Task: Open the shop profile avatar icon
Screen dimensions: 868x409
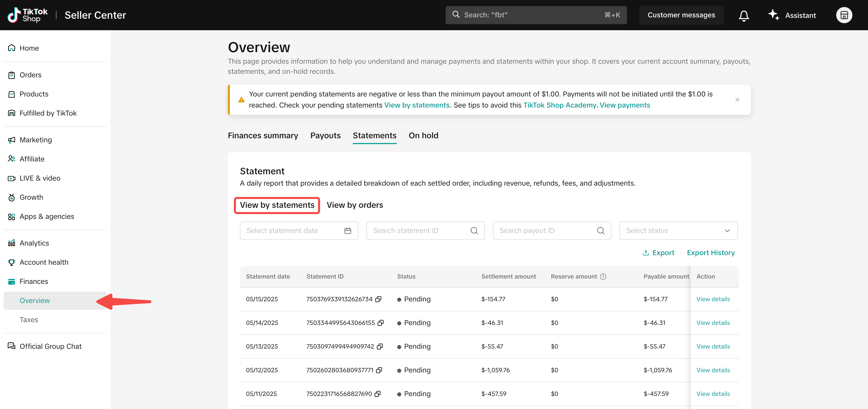Action: [x=844, y=15]
